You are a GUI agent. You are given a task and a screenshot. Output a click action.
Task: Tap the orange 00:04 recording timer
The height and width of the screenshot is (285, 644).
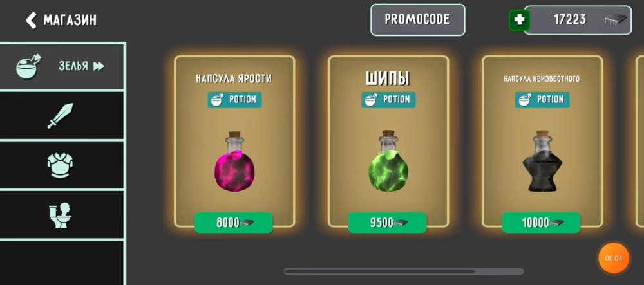[x=614, y=258]
